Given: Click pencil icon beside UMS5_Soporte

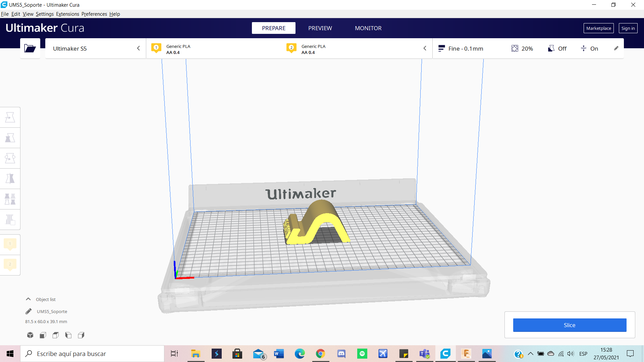Looking at the screenshot, I should (x=29, y=311).
